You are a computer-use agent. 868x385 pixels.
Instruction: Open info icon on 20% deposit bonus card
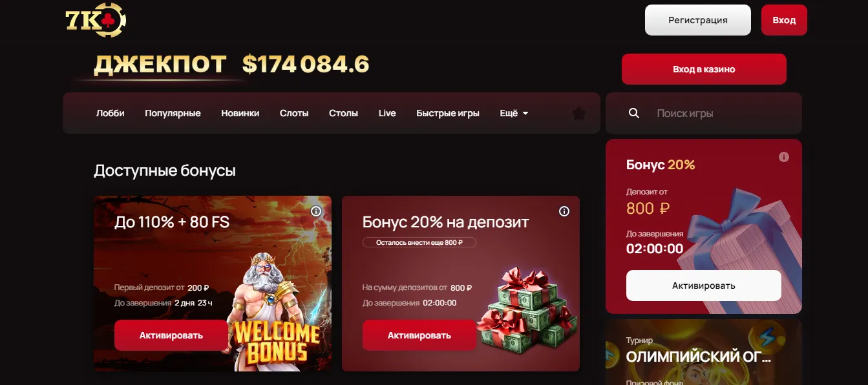tap(564, 211)
